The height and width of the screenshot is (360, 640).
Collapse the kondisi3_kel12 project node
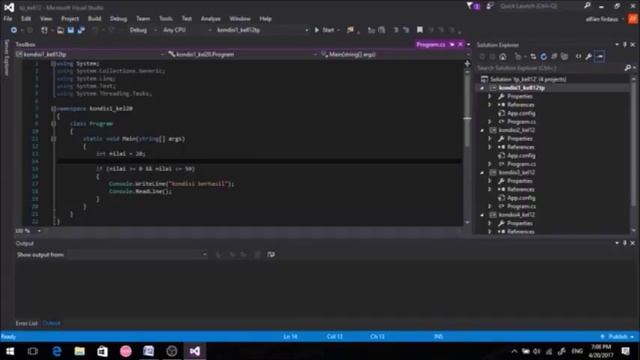coord(482,173)
